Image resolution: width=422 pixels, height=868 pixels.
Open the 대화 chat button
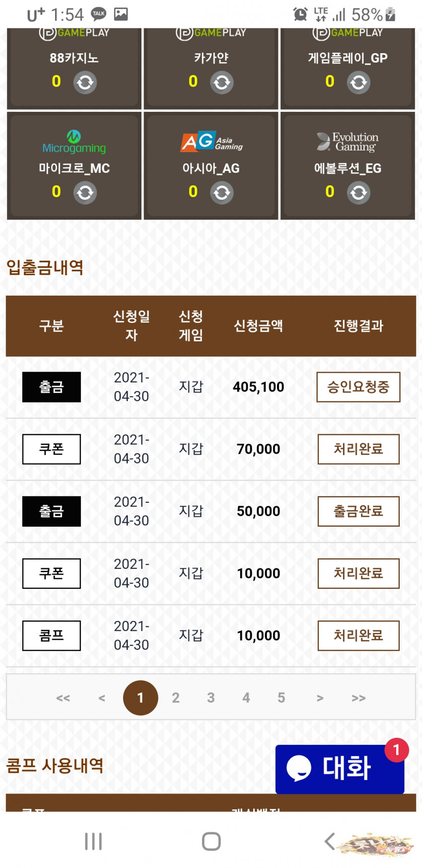(x=340, y=769)
